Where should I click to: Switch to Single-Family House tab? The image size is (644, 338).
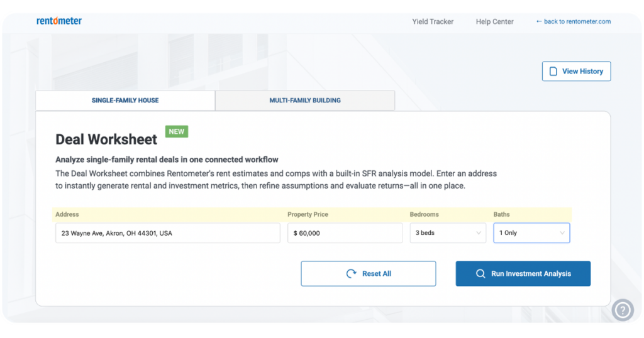click(x=125, y=101)
